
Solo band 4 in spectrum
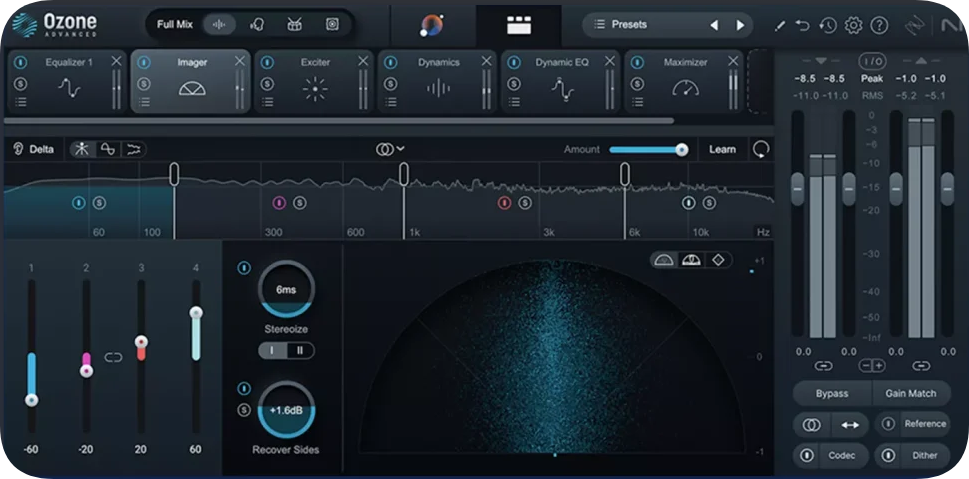(709, 203)
